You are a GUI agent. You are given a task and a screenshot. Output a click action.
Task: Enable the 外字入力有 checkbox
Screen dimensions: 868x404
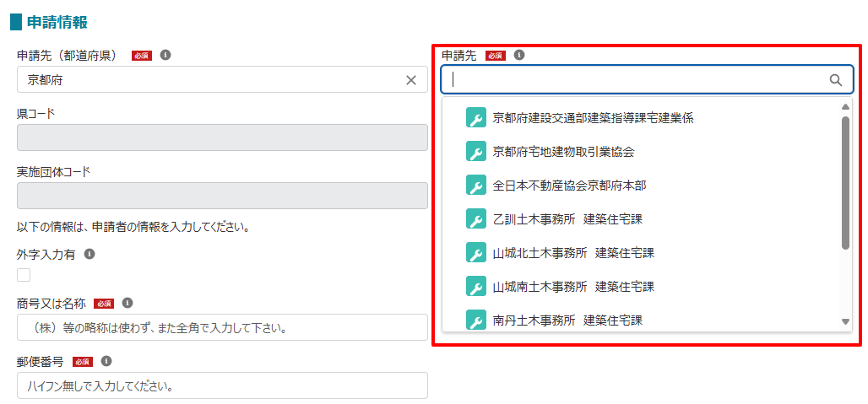[24, 275]
